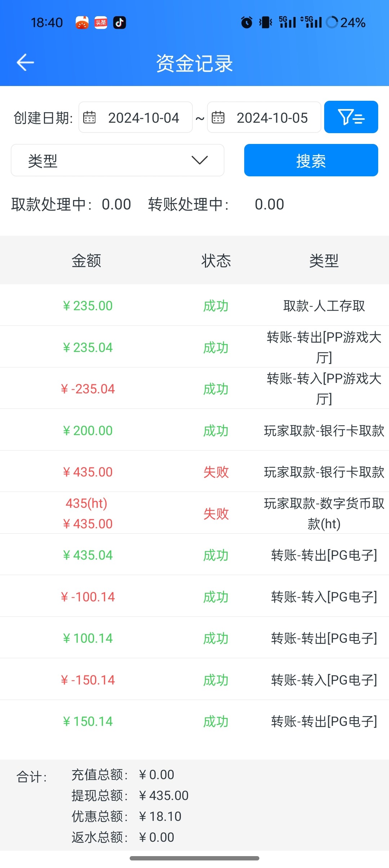Tap the ¥200.00 银行卡取款 record
This screenshot has width=389, height=868.
coord(194,430)
